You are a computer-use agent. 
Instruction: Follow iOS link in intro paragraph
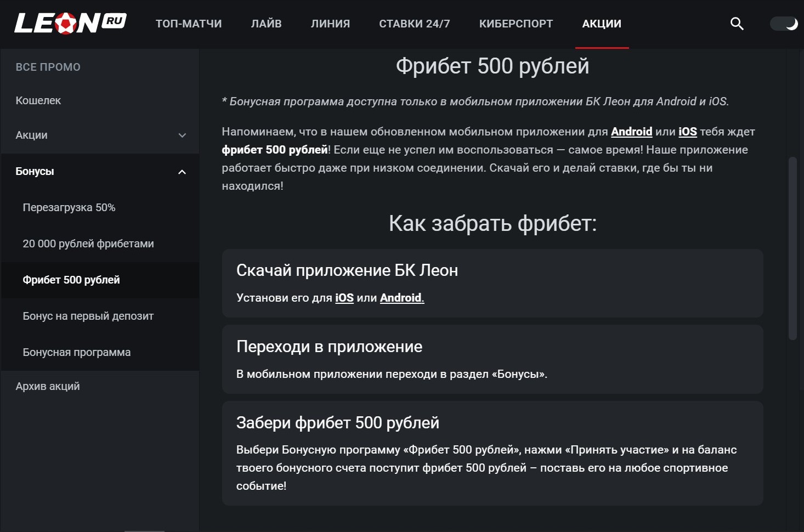pos(688,132)
